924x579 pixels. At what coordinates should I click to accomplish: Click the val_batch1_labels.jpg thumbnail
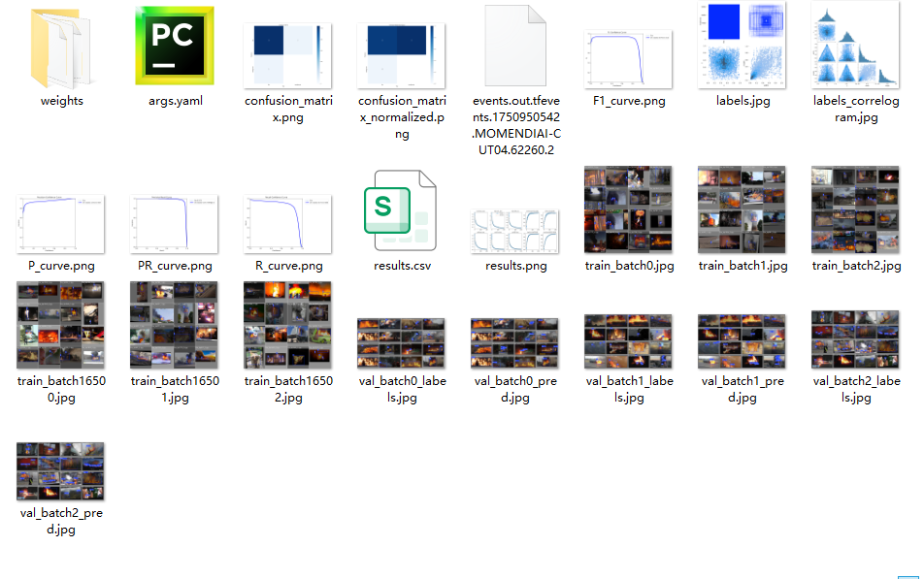[x=628, y=341]
